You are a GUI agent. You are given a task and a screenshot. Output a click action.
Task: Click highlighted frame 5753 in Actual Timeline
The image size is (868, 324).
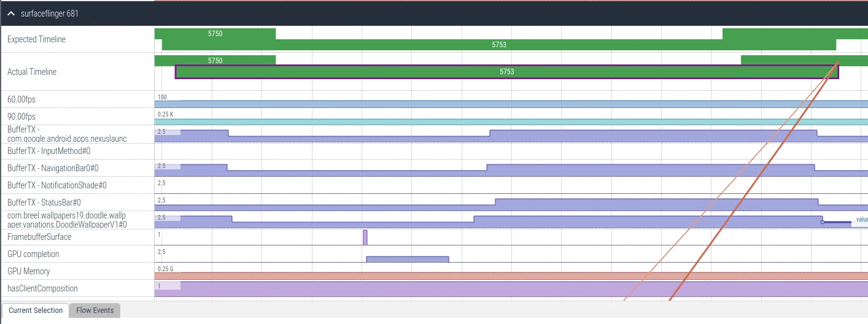pos(506,72)
